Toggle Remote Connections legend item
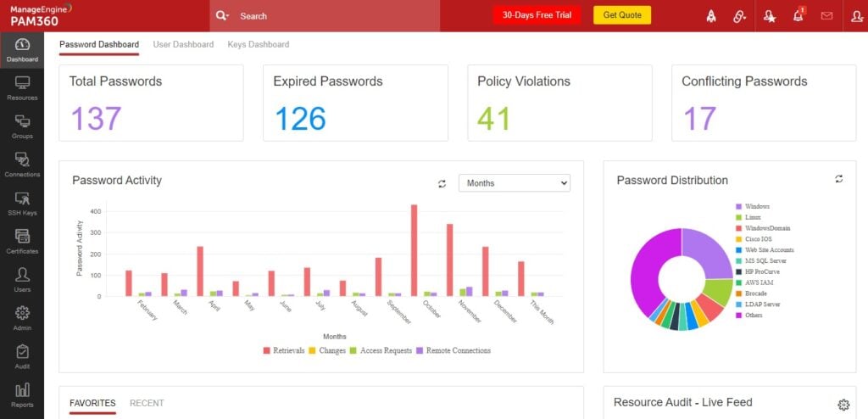 (453, 350)
